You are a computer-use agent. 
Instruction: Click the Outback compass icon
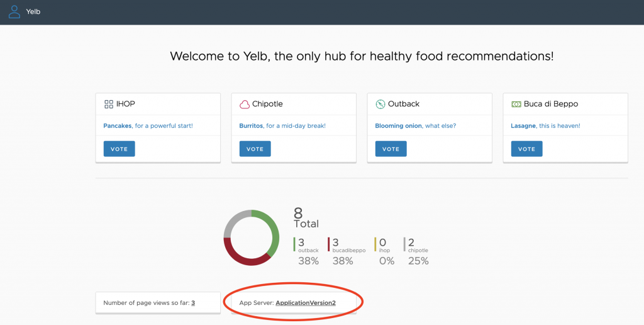click(x=380, y=104)
